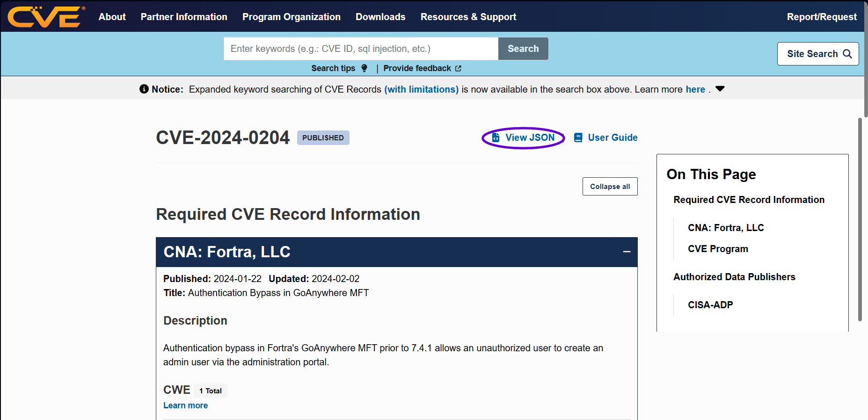Click the Description heading
868x420 pixels.
click(195, 320)
